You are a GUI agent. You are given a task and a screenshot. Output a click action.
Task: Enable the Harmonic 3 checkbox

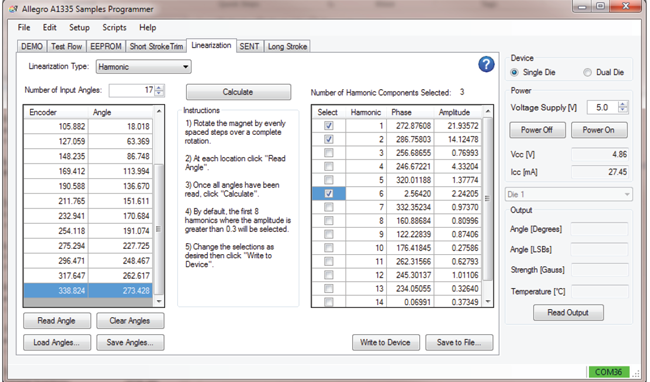[329, 153]
